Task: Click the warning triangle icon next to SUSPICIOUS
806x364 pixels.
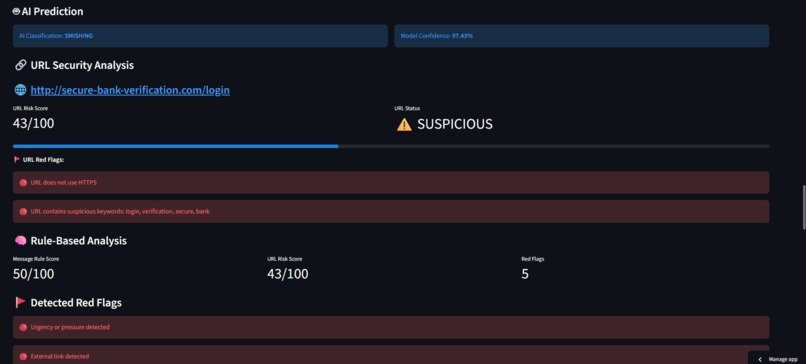Action: 404,124
